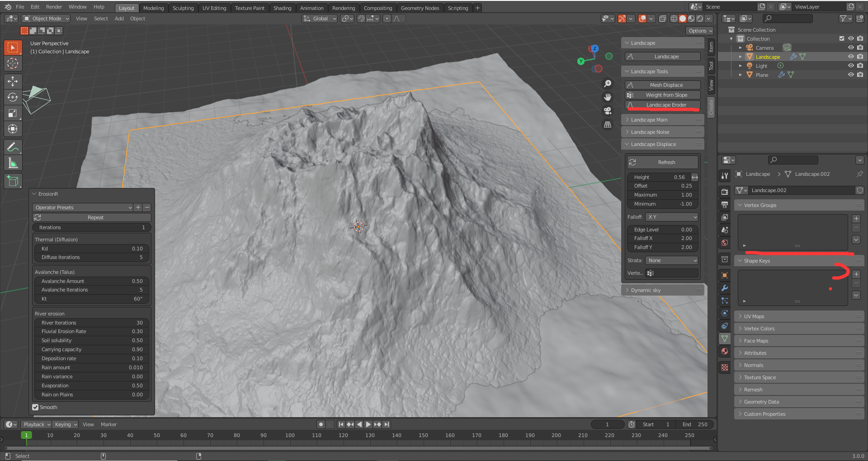Select the Transform tool
This screenshot has height=461, width=868.
(13, 129)
